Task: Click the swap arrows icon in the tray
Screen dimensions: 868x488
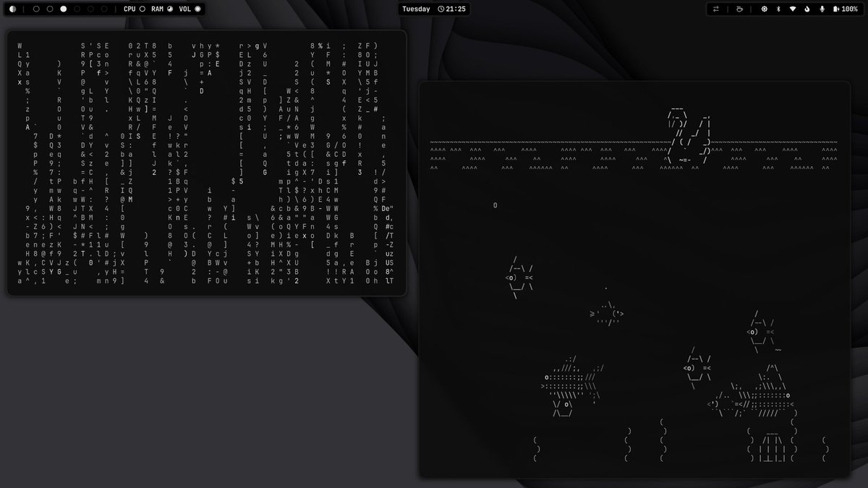Action: coord(716,9)
